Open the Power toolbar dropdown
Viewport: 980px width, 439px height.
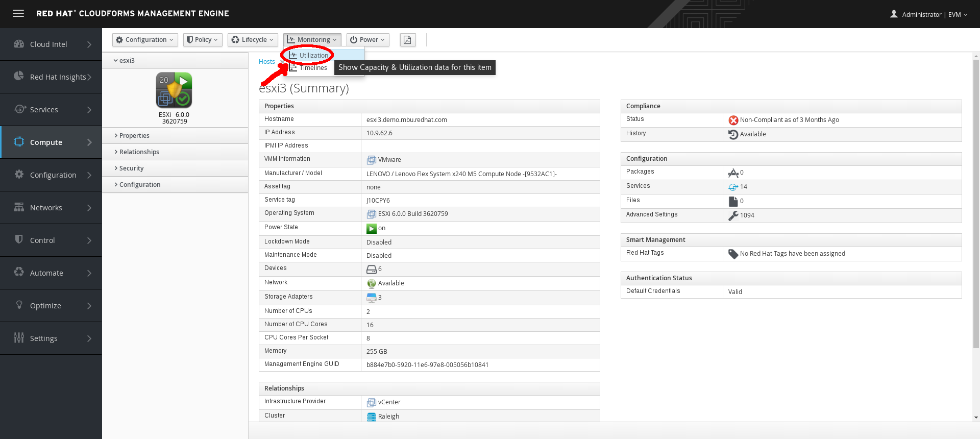point(367,40)
